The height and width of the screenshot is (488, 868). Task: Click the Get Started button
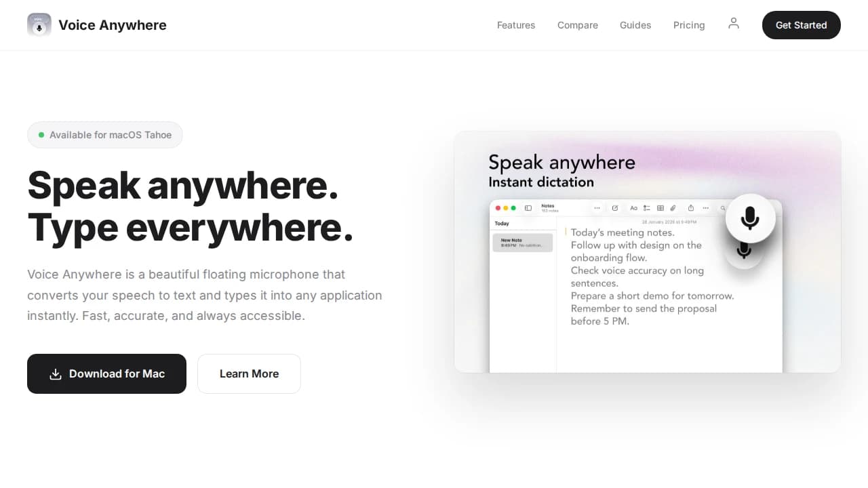tap(801, 25)
